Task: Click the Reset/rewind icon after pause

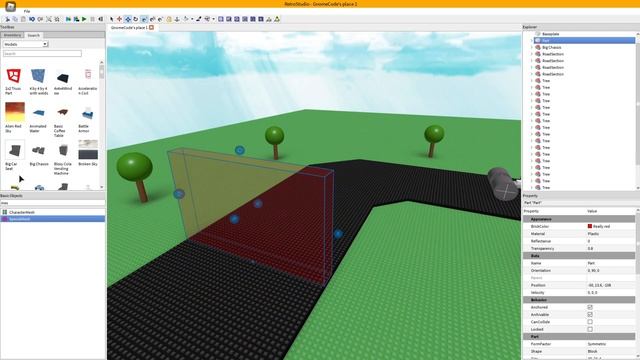Action: (100, 19)
